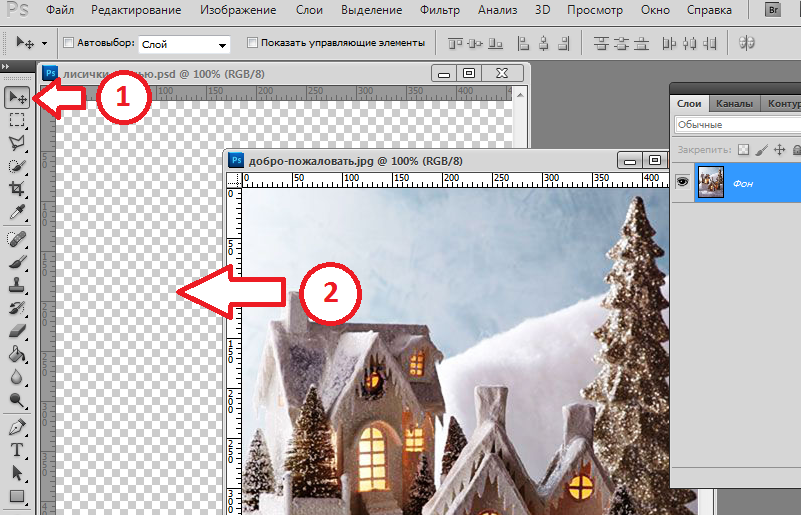Open the Фильтр menu

[440, 10]
